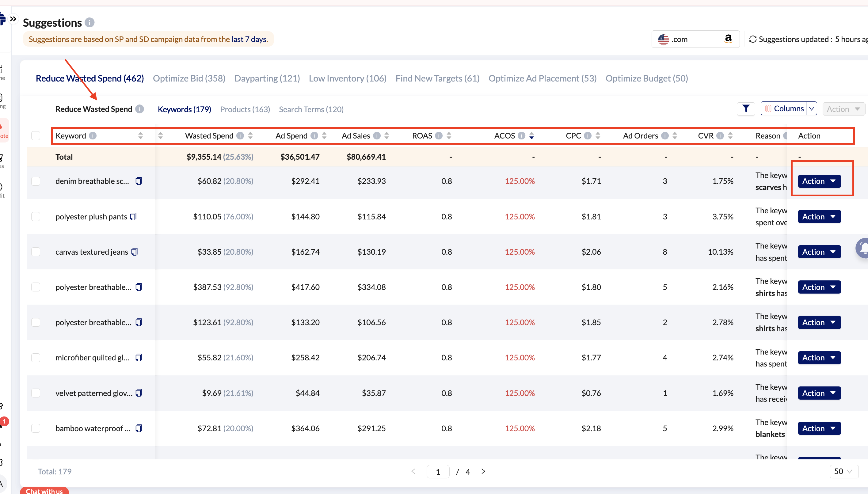Check the denim breathable keyword row checkbox
The height and width of the screenshot is (494, 868).
tap(36, 181)
